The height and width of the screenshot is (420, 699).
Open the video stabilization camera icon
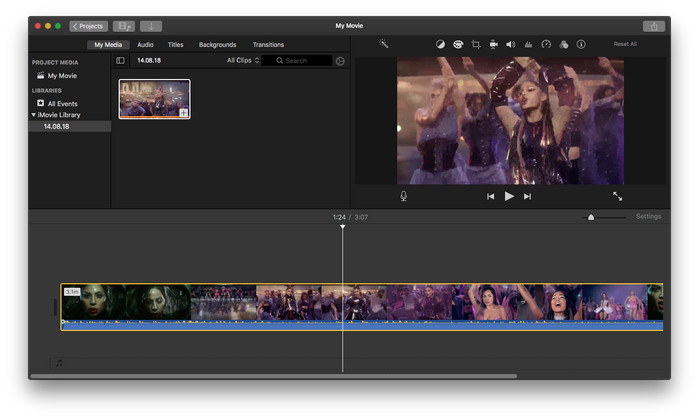(x=493, y=44)
